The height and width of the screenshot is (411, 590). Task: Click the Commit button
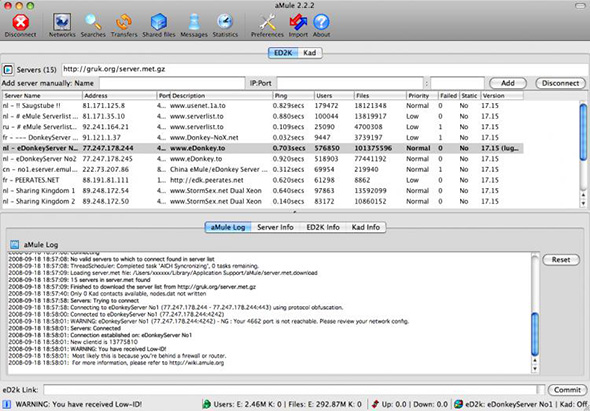[567, 390]
